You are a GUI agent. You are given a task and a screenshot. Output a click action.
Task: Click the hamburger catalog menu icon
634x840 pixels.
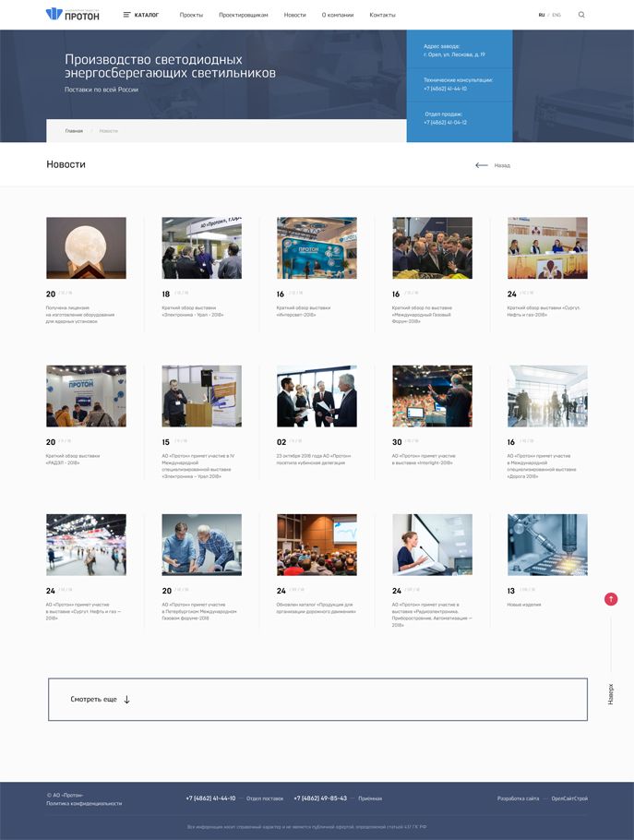coord(127,15)
